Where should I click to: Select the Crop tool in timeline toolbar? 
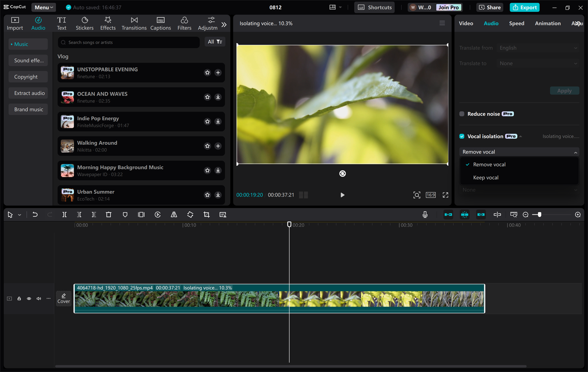coord(206,214)
